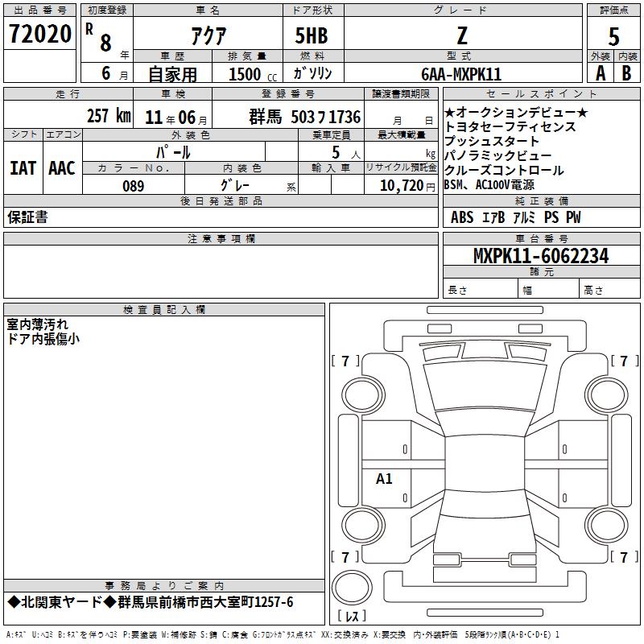This screenshot has width=644, height=644.
Task: Select registration number 群馬 503 field
Action: (x=305, y=117)
